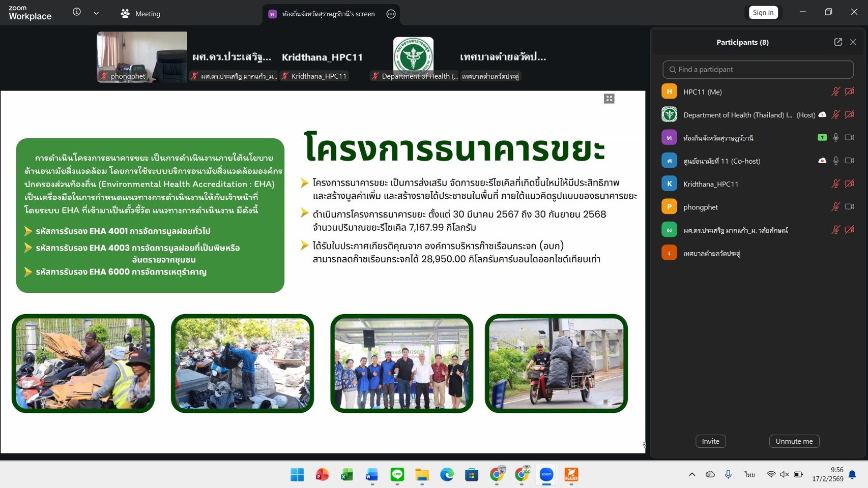
Task: Toggle phongphet's camera icon in list
Action: coord(849,207)
